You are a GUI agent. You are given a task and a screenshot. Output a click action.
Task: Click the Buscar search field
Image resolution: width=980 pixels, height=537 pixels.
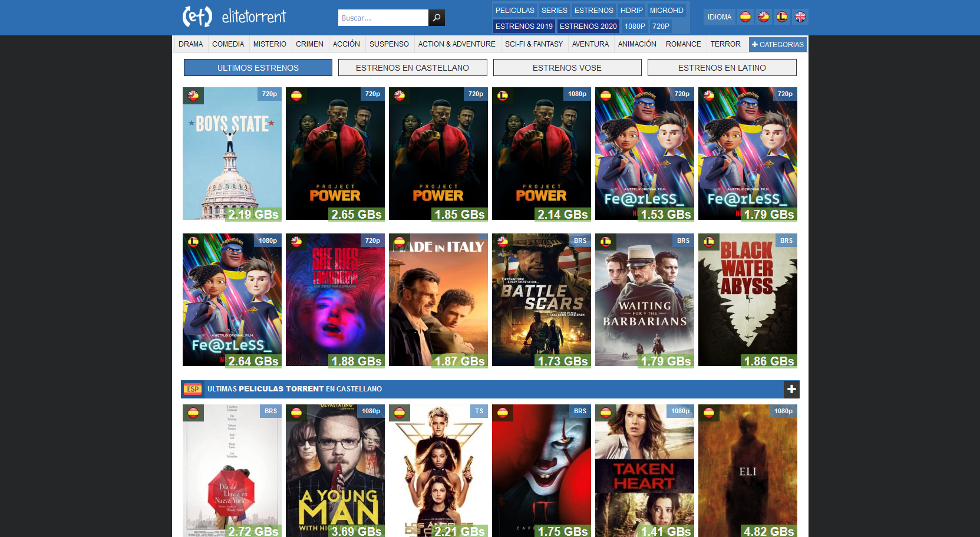click(x=383, y=18)
